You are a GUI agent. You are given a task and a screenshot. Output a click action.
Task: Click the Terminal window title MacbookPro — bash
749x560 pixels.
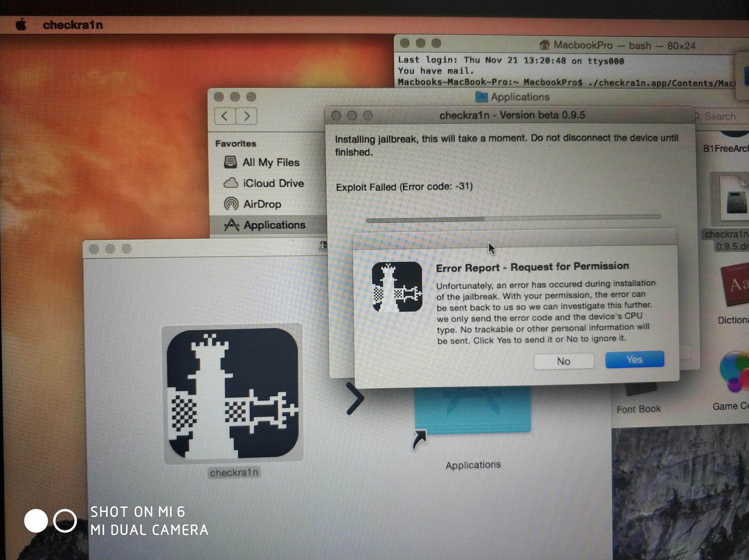(x=624, y=45)
